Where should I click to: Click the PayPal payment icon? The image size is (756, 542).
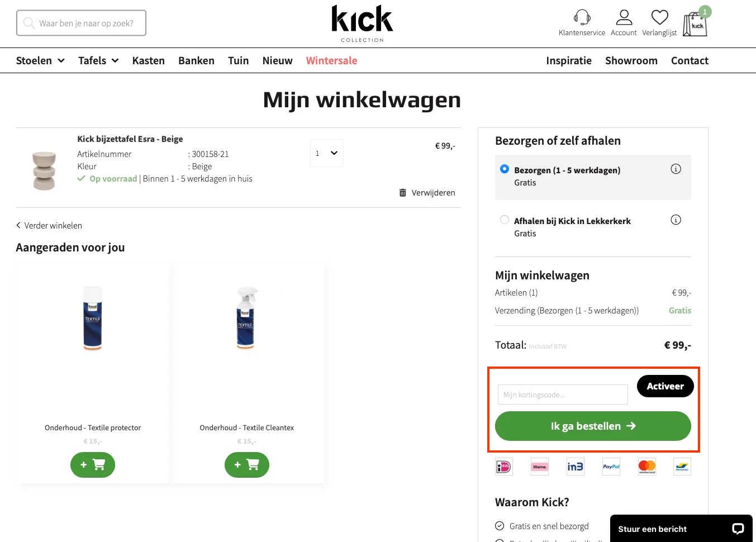(x=611, y=467)
